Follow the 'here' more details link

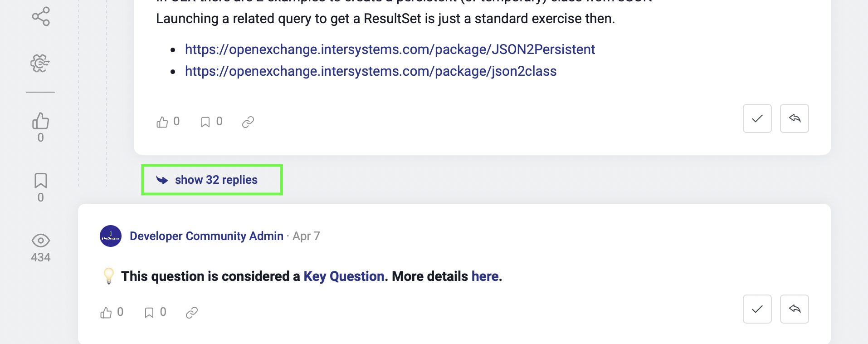click(485, 276)
